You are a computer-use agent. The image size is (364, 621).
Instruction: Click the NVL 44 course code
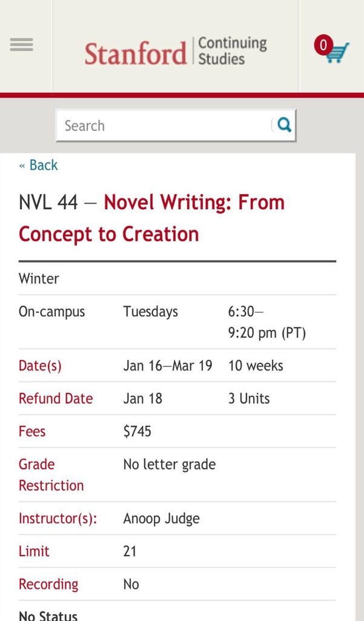point(48,203)
